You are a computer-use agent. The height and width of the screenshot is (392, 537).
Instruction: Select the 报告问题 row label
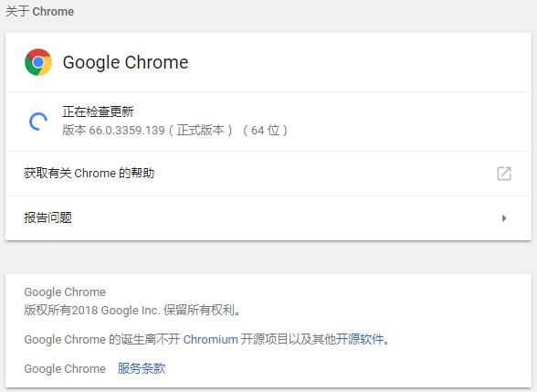coord(47,217)
